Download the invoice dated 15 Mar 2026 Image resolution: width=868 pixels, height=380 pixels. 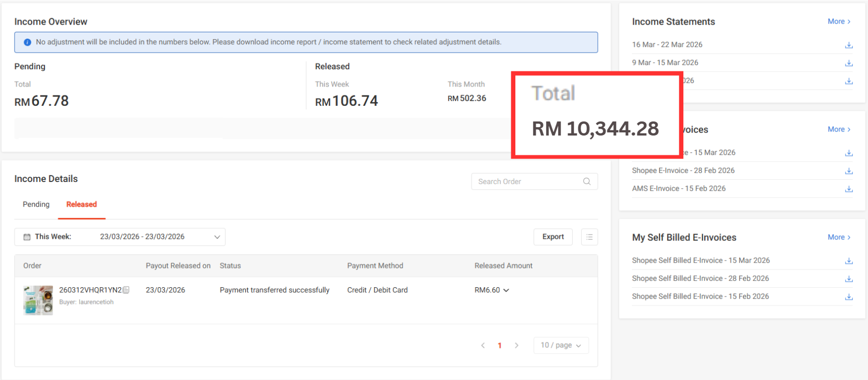[849, 153]
